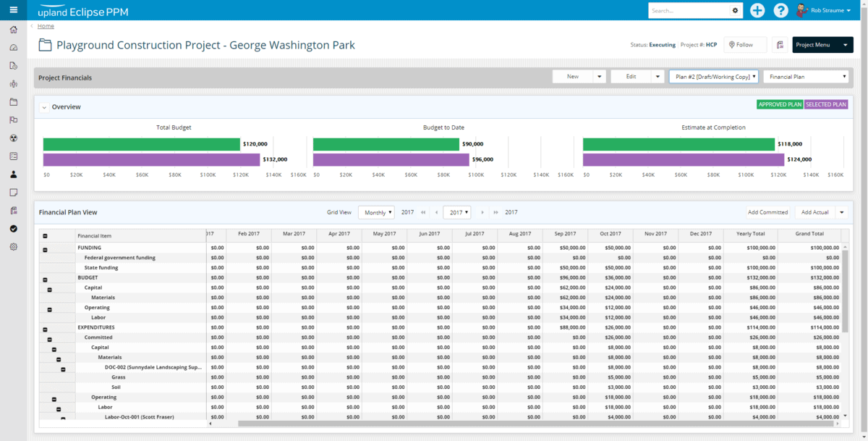Open the Project Menu

(822, 45)
